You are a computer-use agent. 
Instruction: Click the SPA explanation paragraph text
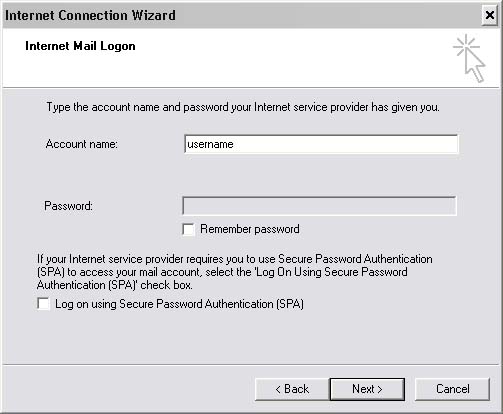[235, 272]
